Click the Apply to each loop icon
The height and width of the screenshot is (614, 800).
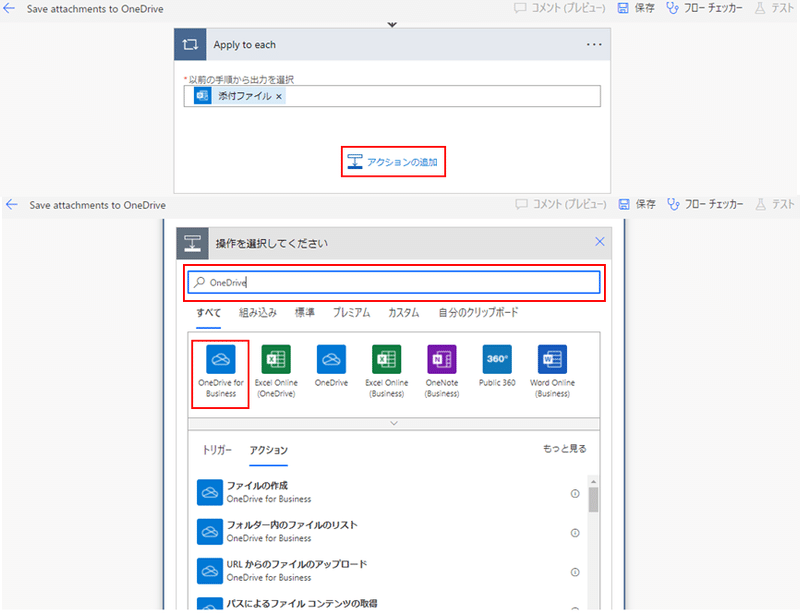tap(190, 44)
